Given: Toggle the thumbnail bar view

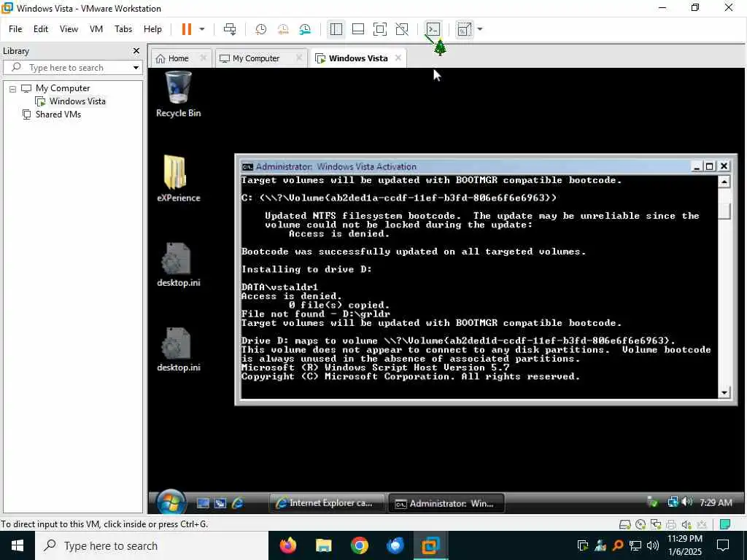Looking at the screenshot, I should pos(357,29).
